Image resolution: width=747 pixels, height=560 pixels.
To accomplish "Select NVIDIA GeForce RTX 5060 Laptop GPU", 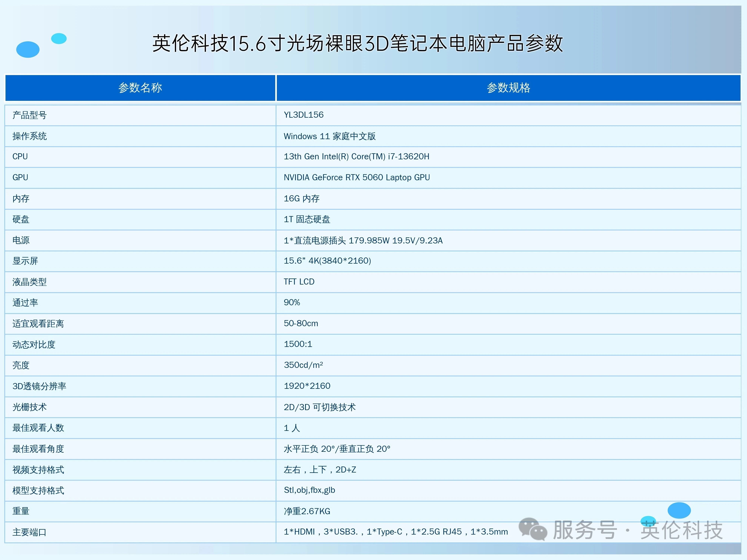I will (x=357, y=178).
